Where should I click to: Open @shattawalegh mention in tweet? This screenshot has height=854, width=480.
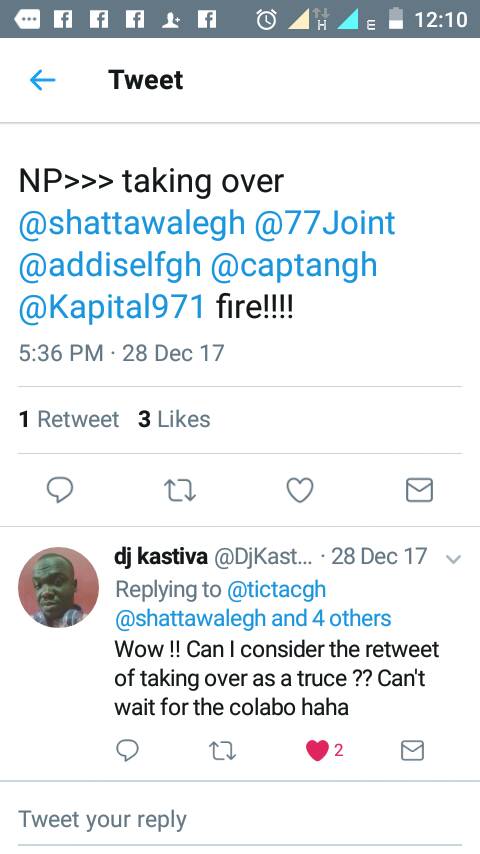pos(132,223)
